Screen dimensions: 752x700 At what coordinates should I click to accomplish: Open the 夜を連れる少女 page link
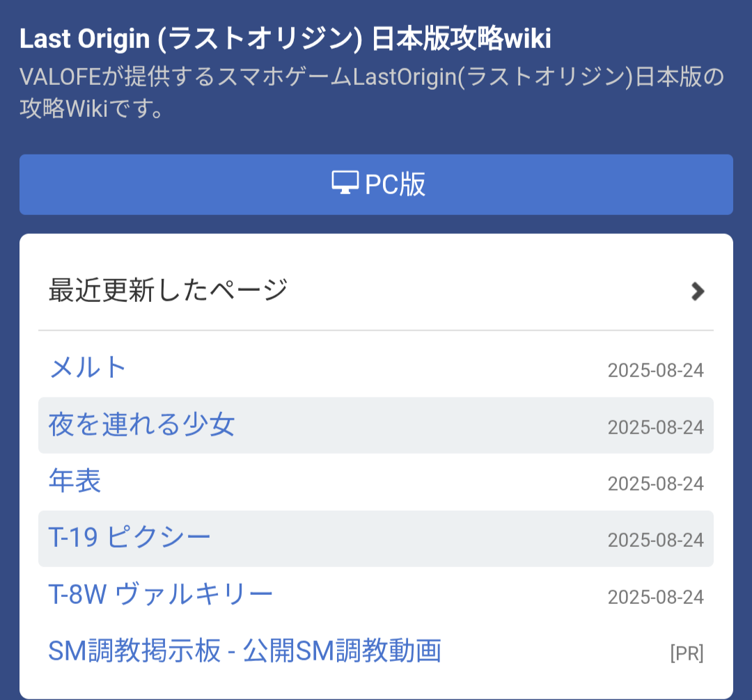click(141, 425)
